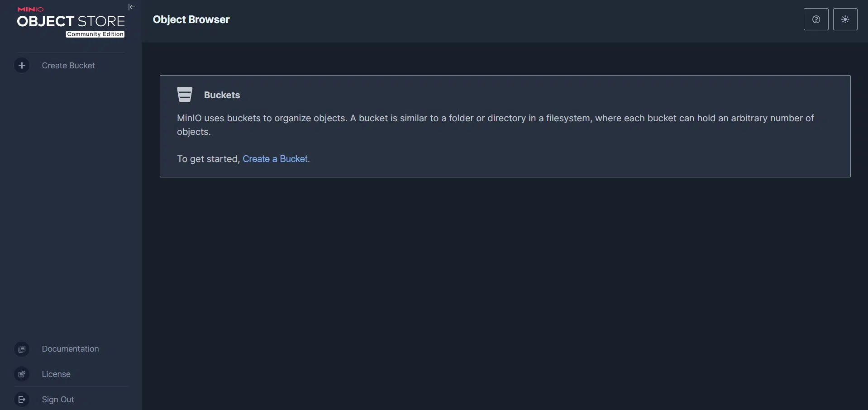Click the Create Bucket plus icon
868x410 pixels.
pyautogui.click(x=22, y=65)
